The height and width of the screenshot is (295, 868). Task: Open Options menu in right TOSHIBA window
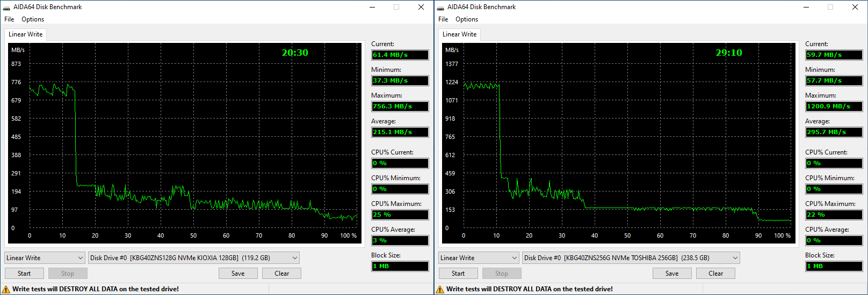tap(467, 19)
